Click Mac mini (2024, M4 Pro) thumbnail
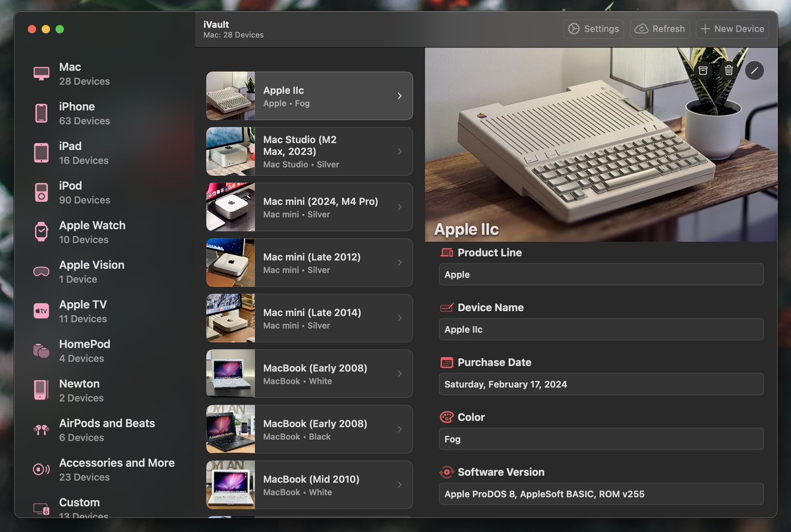The width and height of the screenshot is (791, 532). click(x=231, y=207)
